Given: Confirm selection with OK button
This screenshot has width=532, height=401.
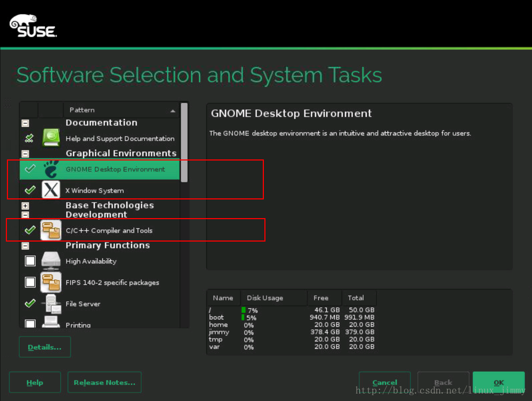Looking at the screenshot, I should [499, 382].
